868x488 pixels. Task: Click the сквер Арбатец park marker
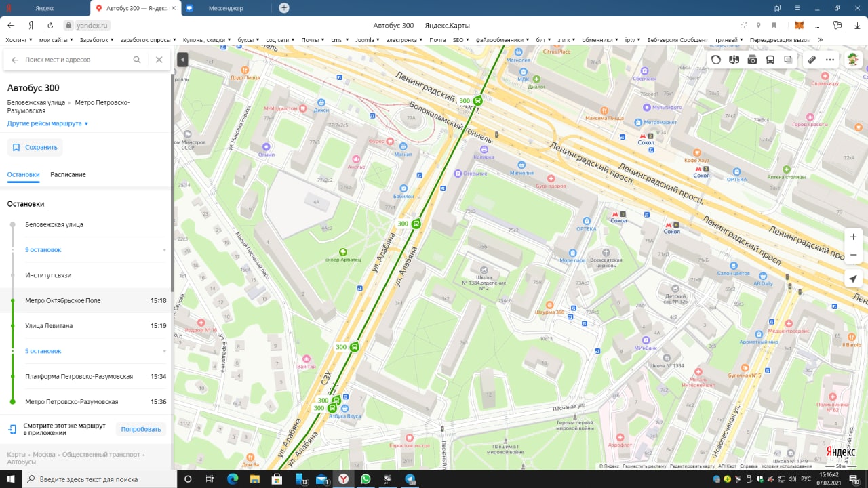342,251
